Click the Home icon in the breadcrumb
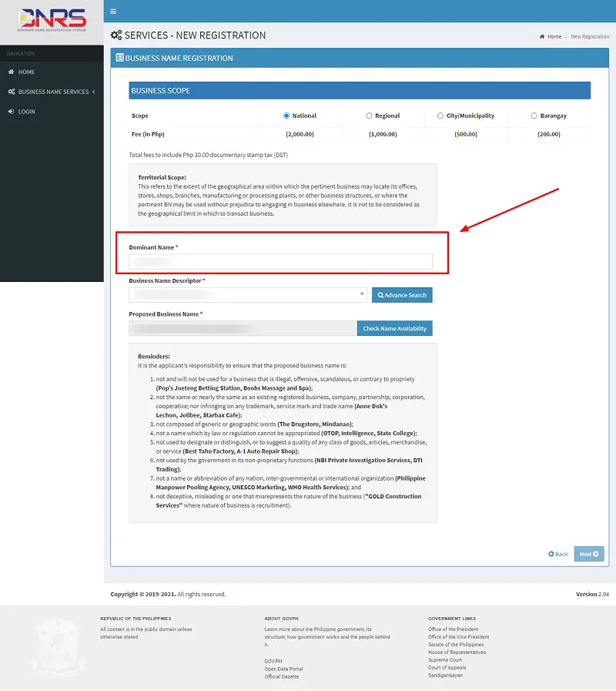This screenshot has height=691, width=616. 544,36
